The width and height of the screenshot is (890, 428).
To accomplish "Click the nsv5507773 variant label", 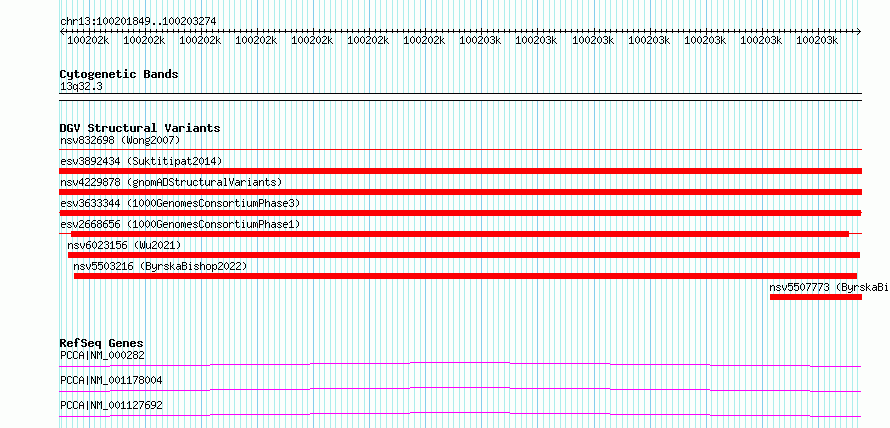I will (x=829, y=287).
